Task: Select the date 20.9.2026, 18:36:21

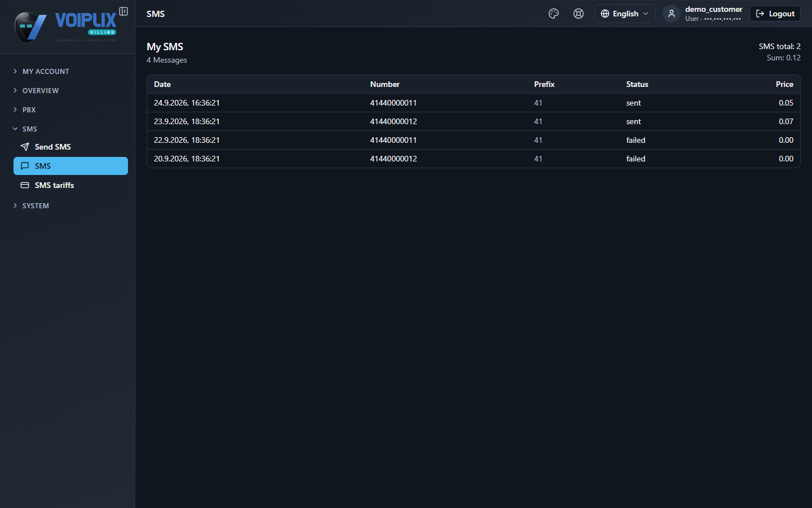Action: point(187,159)
